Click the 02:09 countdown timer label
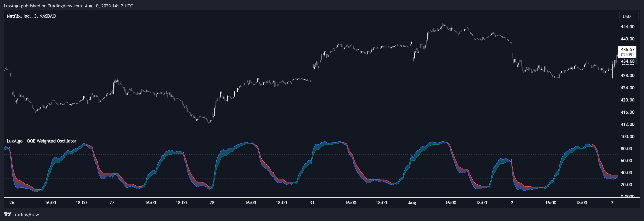 627,55
